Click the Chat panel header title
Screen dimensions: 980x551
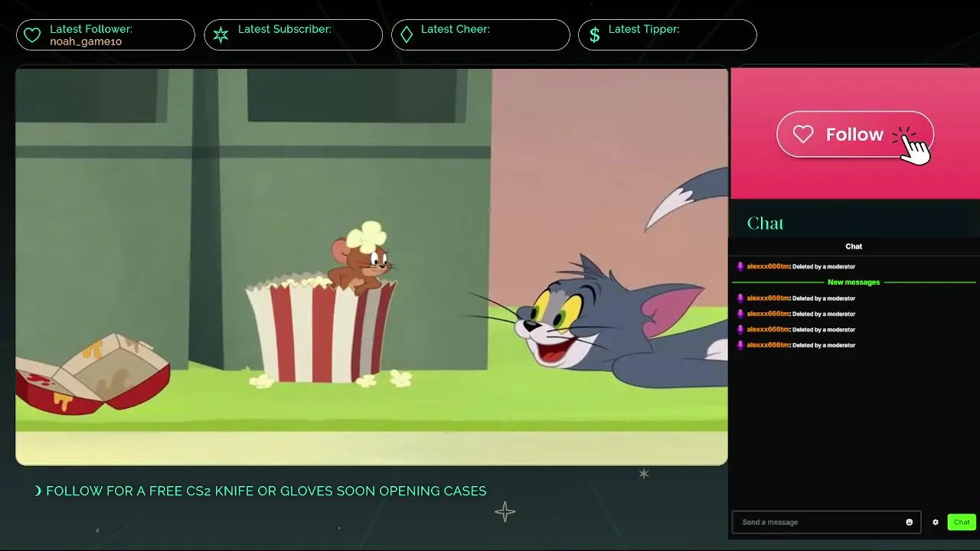pyautogui.click(x=854, y=246)
